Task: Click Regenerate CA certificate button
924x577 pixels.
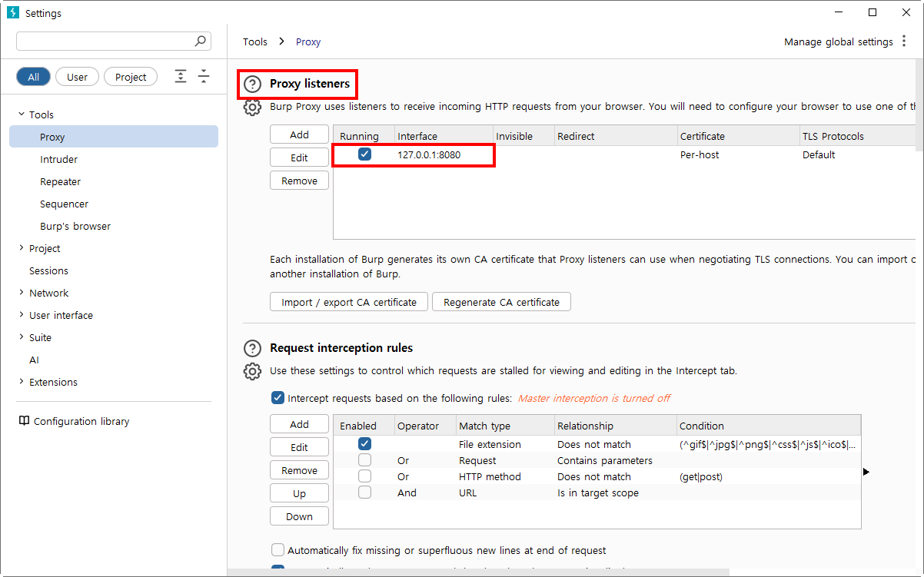Action: point(501,302)
